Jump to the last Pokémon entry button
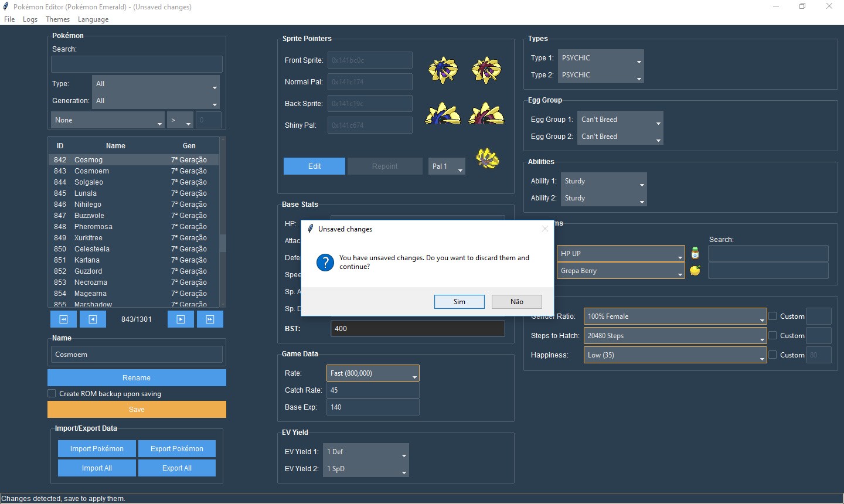 pos(210,319)
